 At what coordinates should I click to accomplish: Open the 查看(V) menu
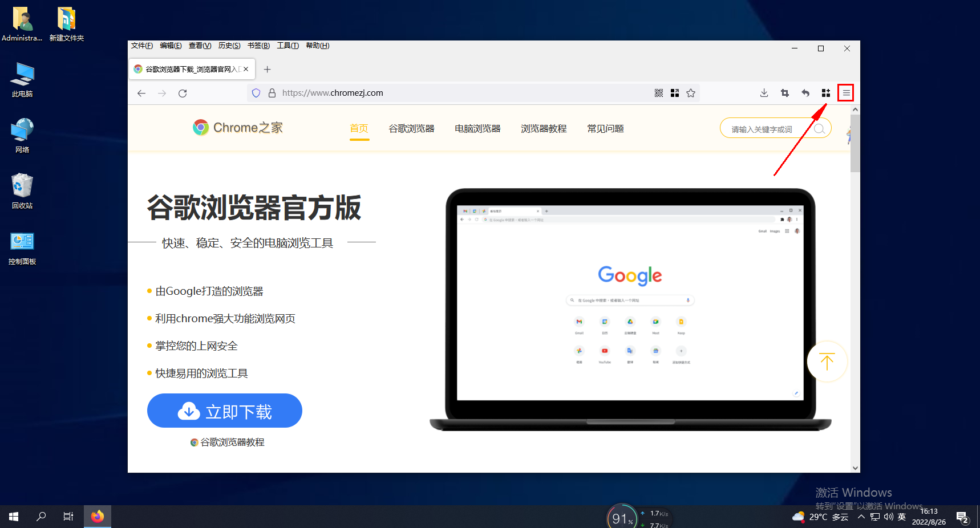click(200, 46)
